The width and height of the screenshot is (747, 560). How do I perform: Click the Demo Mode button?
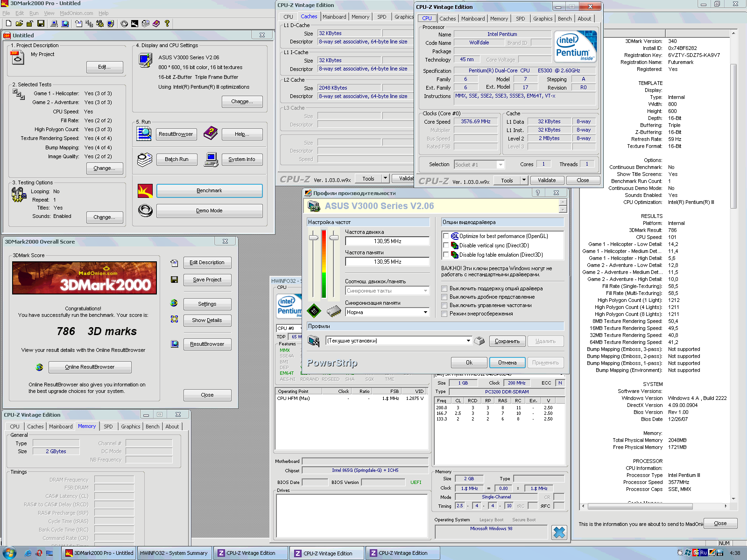click(210, 210)
